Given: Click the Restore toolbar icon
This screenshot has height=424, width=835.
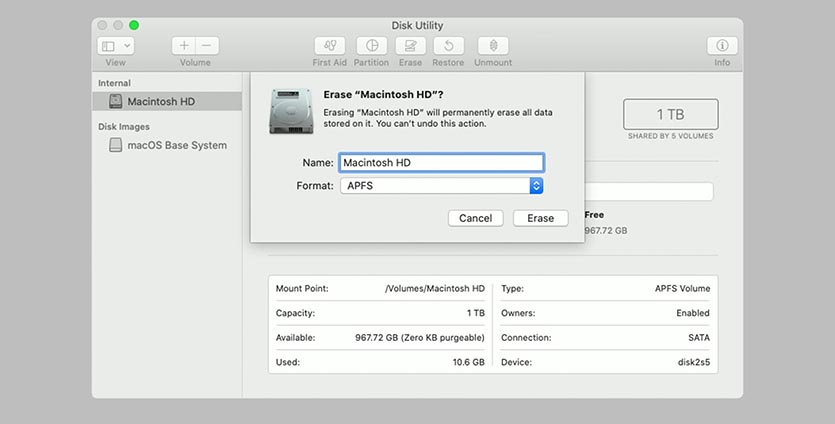Looking at the screenshot, I should tap(448, 46).
